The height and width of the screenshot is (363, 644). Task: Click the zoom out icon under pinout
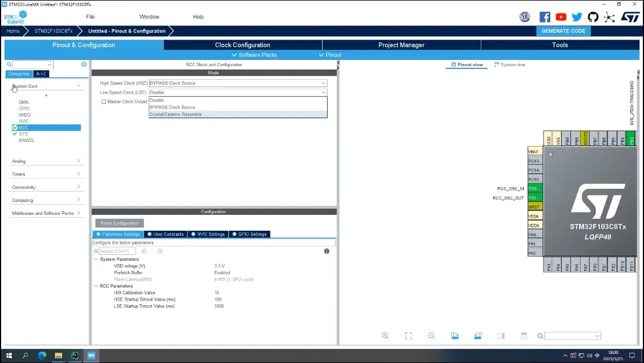[x=432, y=336]
